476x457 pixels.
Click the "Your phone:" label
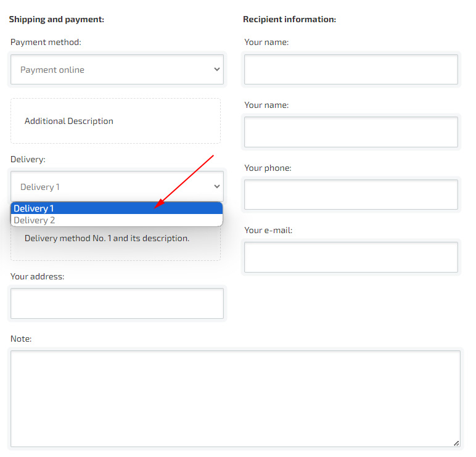tap(268, 168)
